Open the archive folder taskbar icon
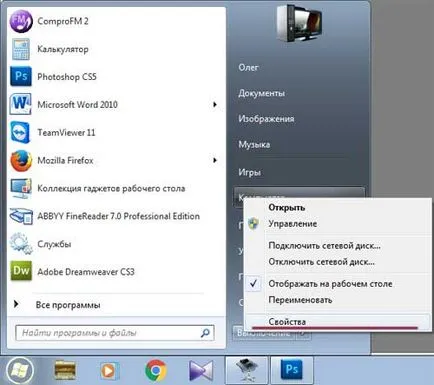This screenshot has width=434, height=385. [65, 370]
